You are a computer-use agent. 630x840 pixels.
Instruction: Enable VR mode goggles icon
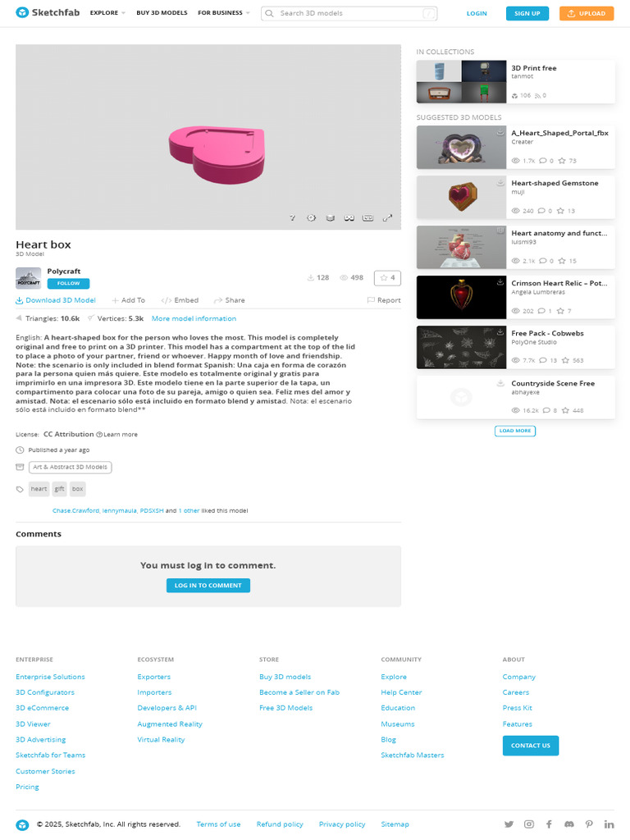tap(349, 218)
